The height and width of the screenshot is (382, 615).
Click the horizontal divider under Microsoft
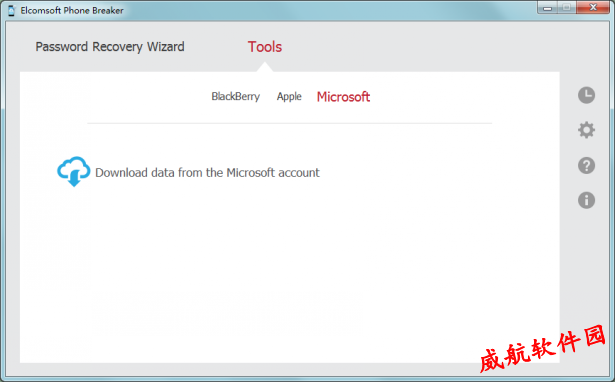click(x=289, y=123)
